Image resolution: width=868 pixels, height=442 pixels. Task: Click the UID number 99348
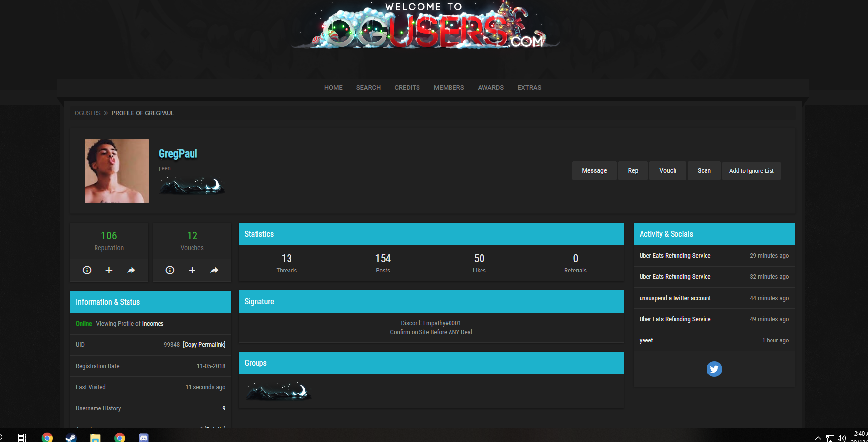(x=172, y=345)
